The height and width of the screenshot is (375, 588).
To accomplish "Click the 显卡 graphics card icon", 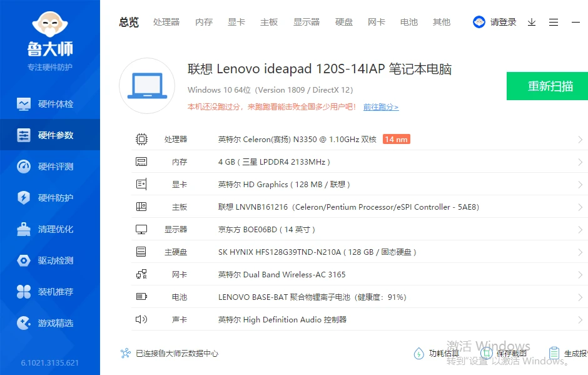I will [141, 184].
